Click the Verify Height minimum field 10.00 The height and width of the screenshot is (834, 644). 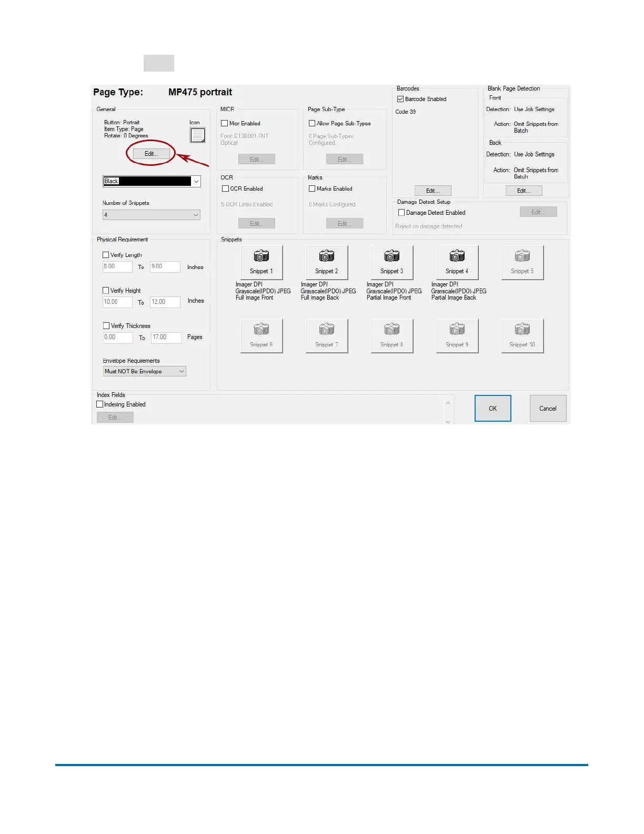tap(117, 302)
